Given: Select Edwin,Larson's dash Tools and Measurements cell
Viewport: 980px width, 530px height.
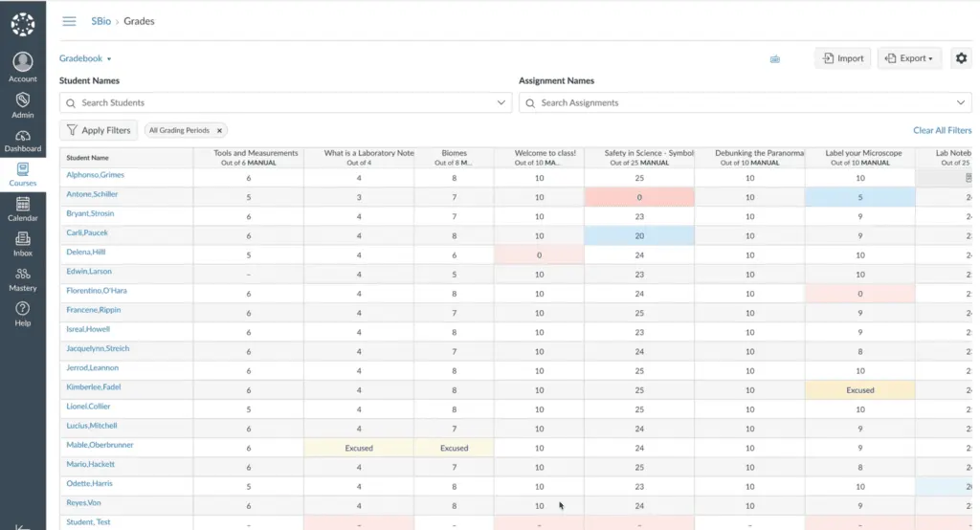Looking at the screenshot, I should tap(249, 275).
